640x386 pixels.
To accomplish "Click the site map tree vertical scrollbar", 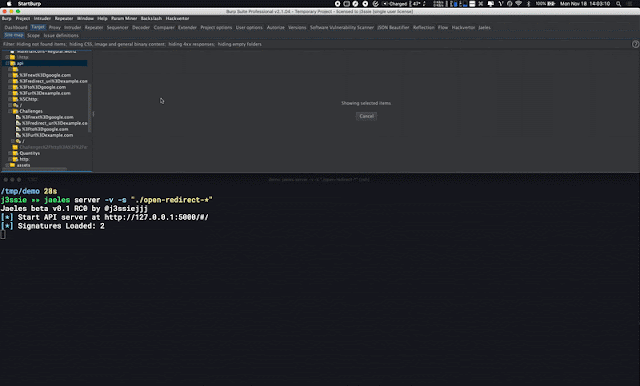I will 89,108.
